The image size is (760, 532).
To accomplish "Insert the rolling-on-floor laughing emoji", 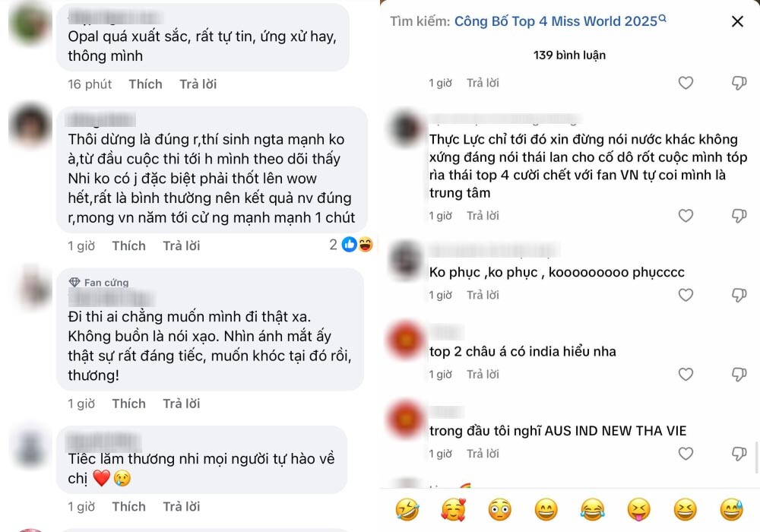I will pos(407,510).
